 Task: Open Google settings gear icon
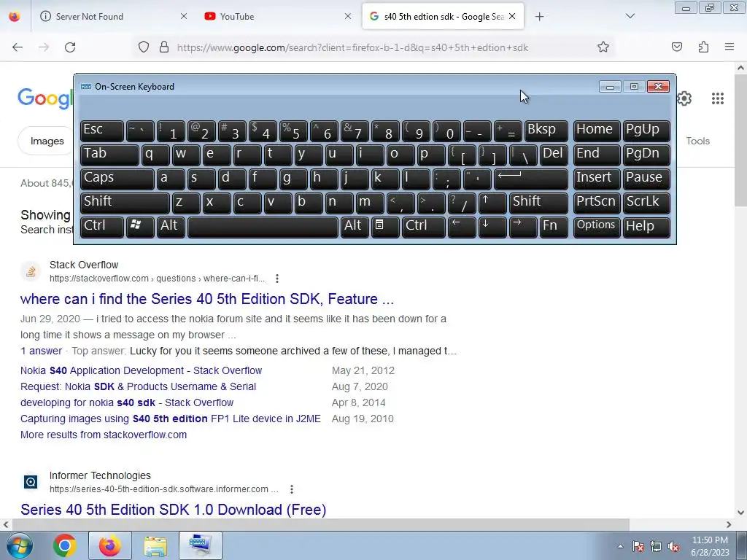pos(684,98)
